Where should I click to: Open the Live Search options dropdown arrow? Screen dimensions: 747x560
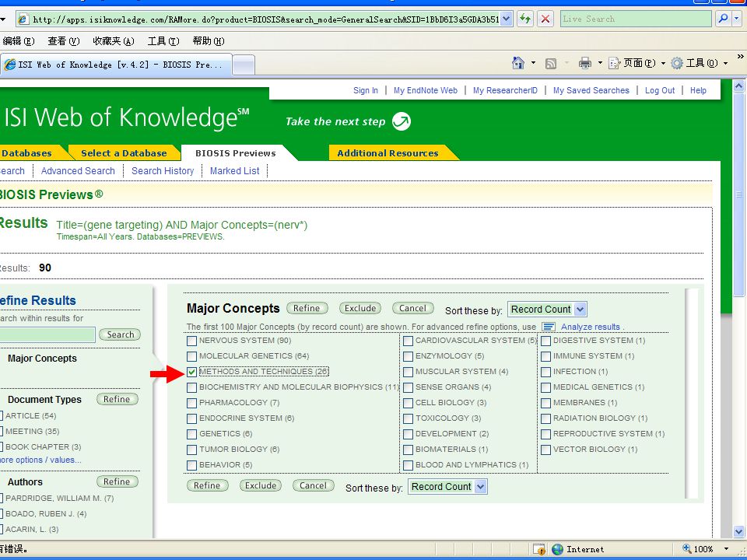[x=737, y=19]
